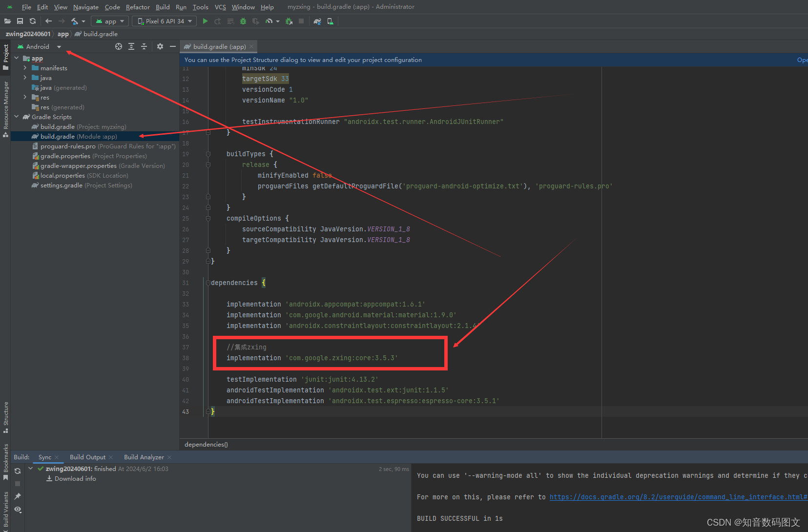
Task: Switch to the Build Output tab
Action: click(x=88, y=457)
